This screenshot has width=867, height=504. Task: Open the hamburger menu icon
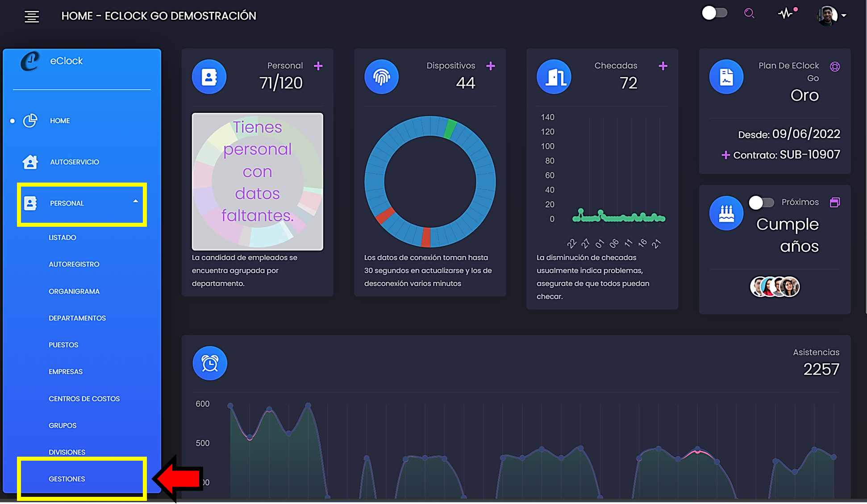(31, 17)
